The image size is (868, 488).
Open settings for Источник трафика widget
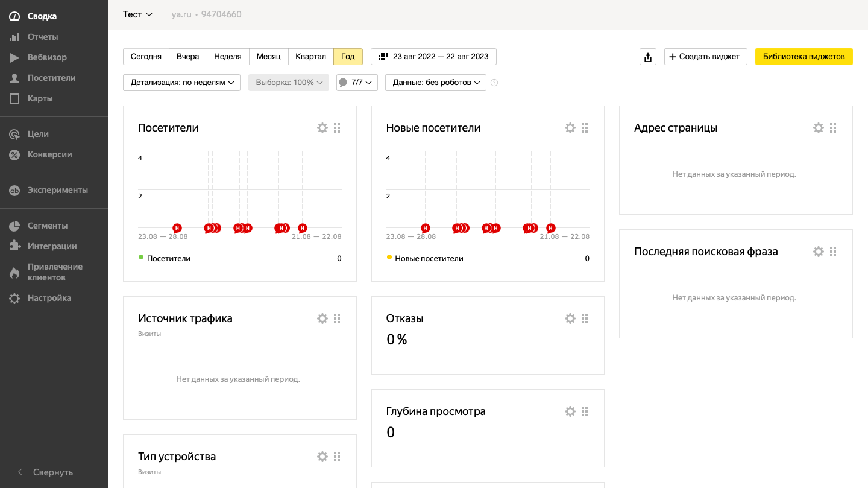322,318
